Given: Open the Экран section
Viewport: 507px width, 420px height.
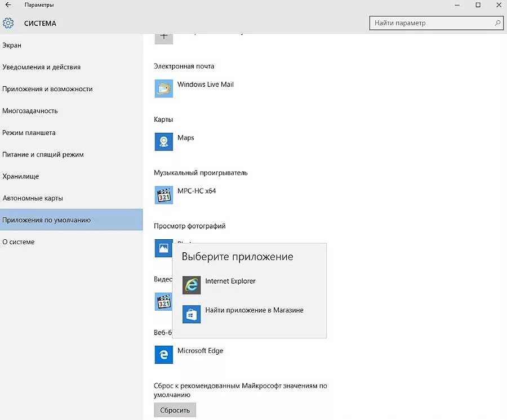Looking at the screenshot, I should [x=71, y=45].
